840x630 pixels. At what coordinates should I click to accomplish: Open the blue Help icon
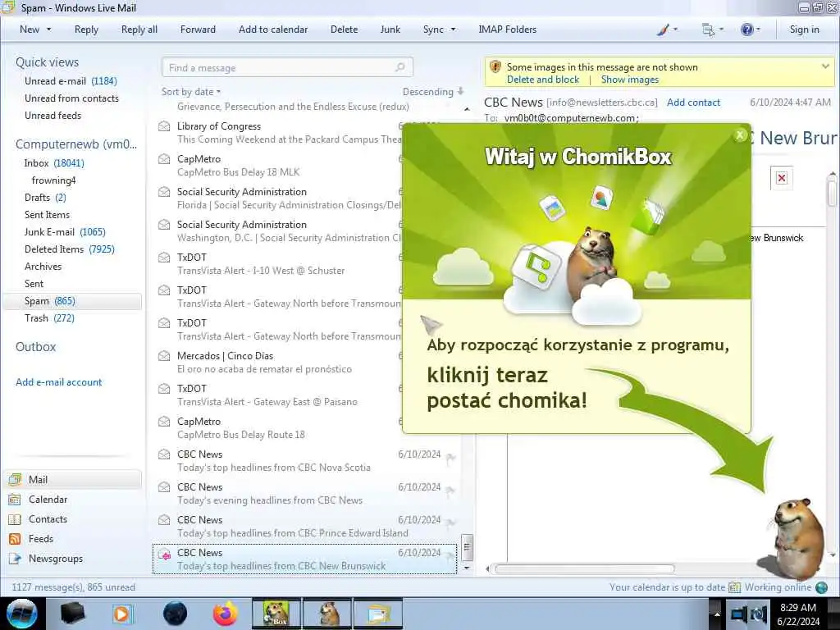click(746, 30)
